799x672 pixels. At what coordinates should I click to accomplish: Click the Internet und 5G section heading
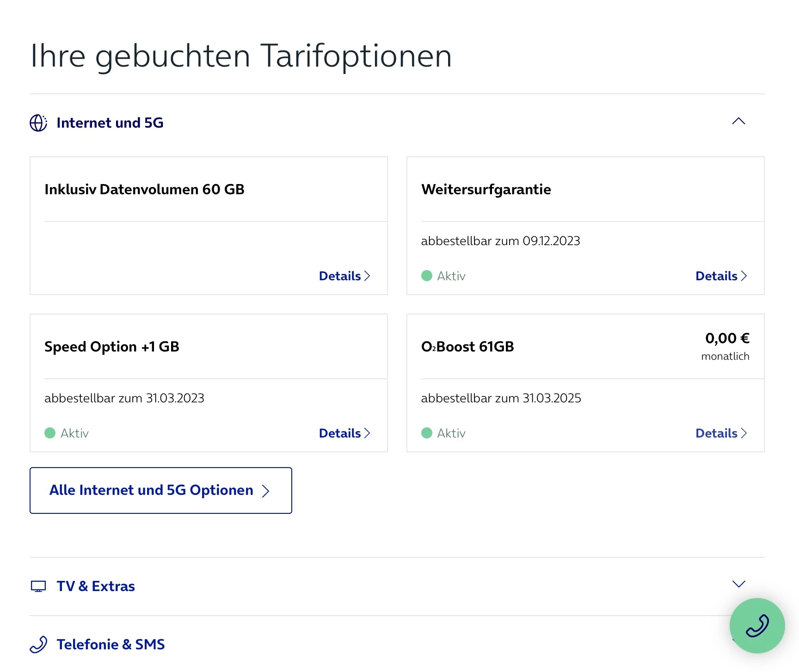tap(110, 123)
